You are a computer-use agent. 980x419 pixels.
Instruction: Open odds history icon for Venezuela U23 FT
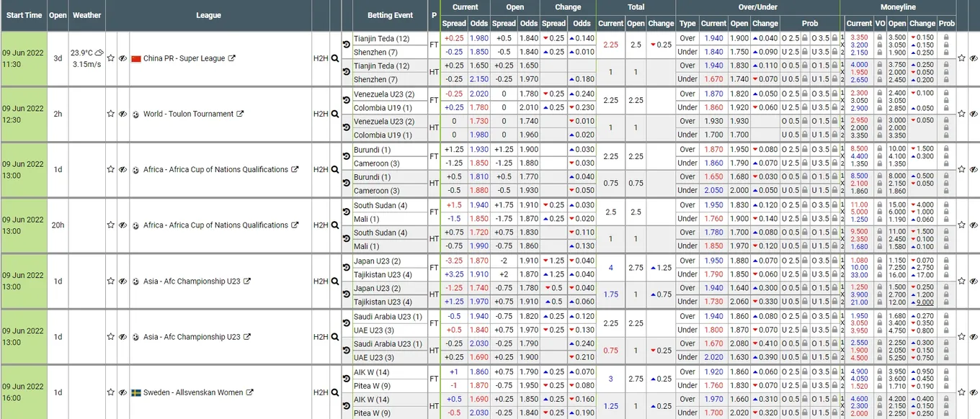347,100
